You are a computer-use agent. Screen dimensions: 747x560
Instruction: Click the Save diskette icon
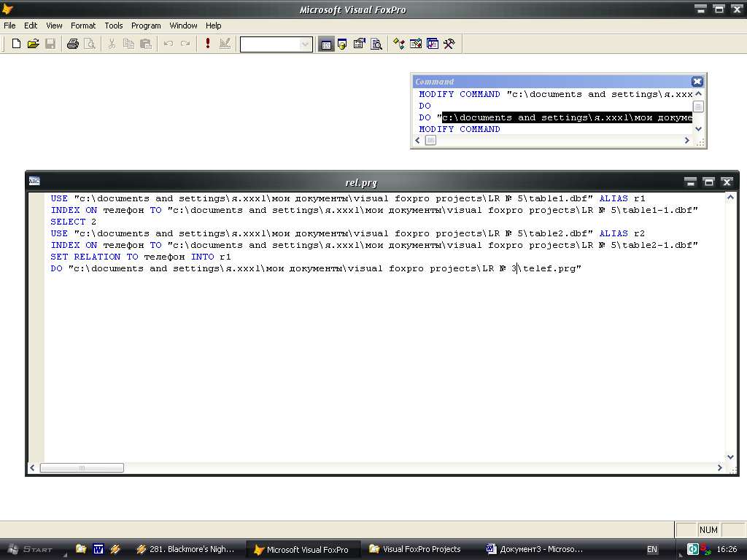50,44
